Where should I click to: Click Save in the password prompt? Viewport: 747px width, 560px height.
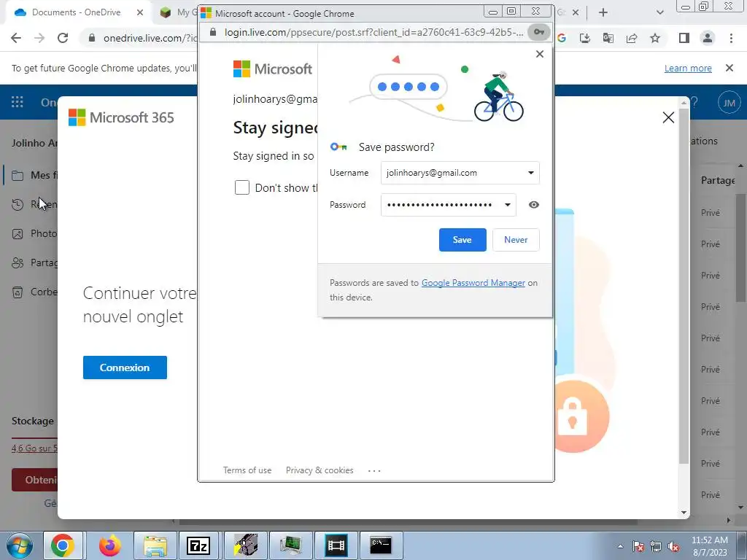tap(462, 239)
